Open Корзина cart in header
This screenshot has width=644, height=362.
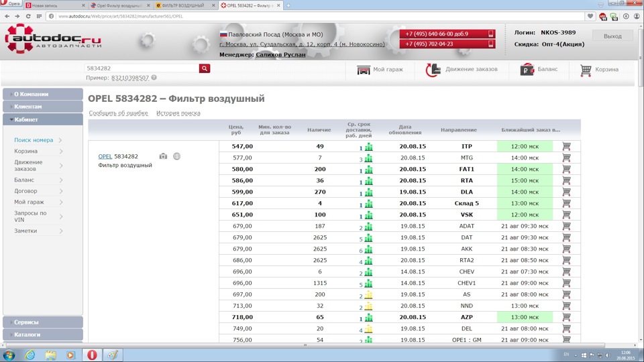(x=599, y=70)
